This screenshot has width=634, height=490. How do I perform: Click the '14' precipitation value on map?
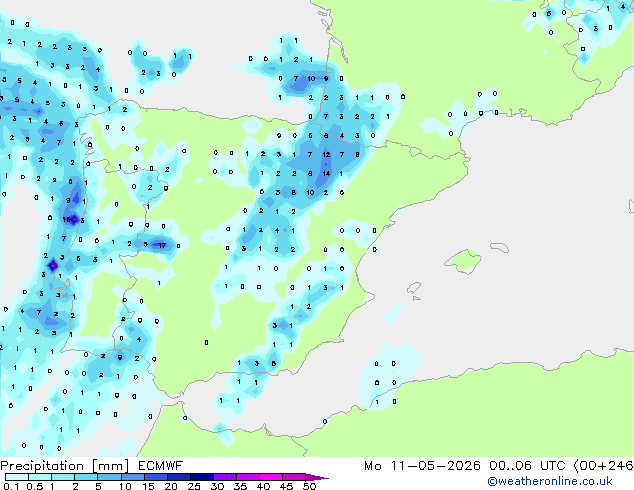pyautogui.click(x=326, y=173)
